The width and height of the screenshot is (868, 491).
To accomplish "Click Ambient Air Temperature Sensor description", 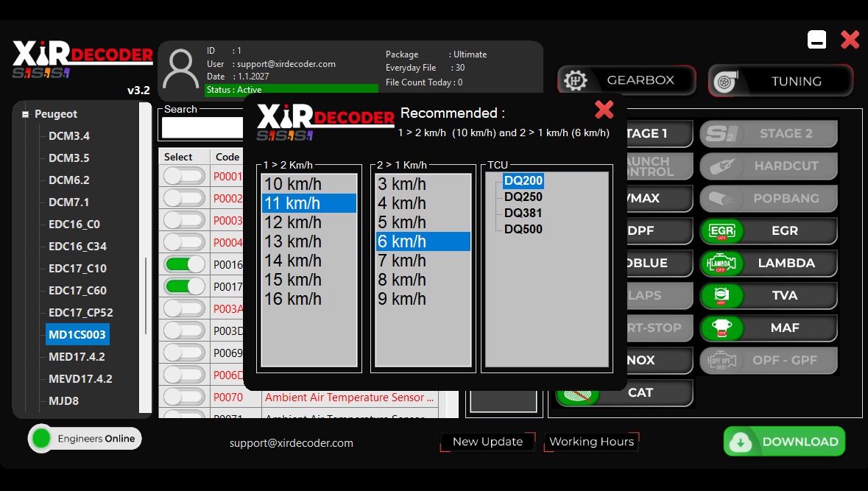I will [x=349, y=398].
